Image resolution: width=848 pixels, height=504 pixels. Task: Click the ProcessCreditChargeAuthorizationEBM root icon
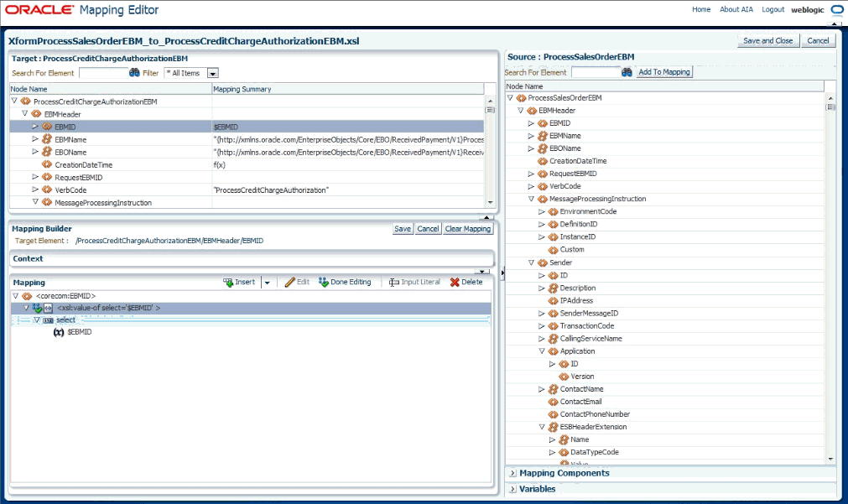click(25, 101)
